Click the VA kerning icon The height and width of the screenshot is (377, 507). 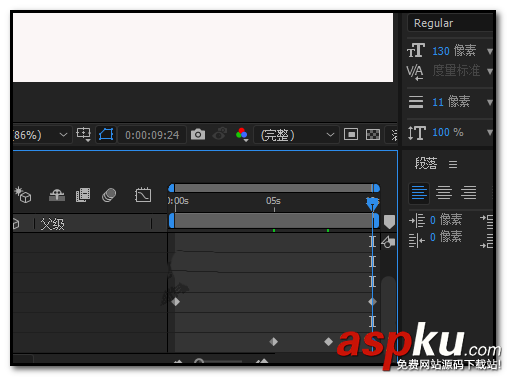coord(415,71)
